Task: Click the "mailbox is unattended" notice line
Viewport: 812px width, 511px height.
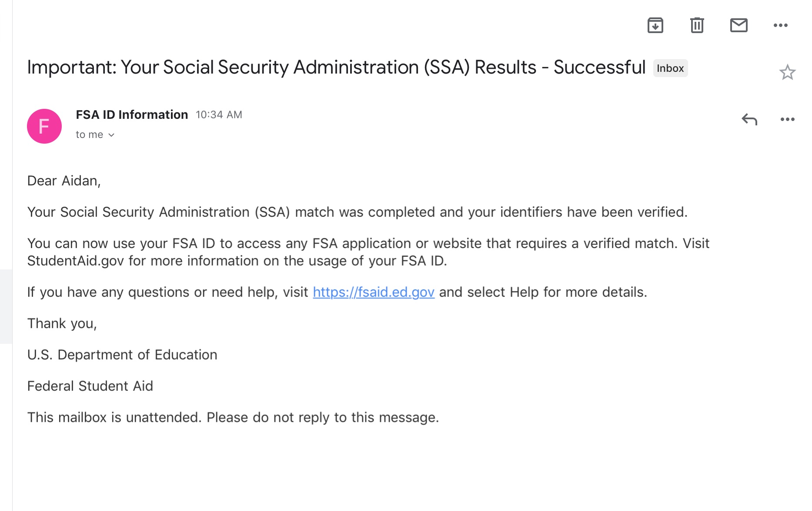Action: pos(233,417)
